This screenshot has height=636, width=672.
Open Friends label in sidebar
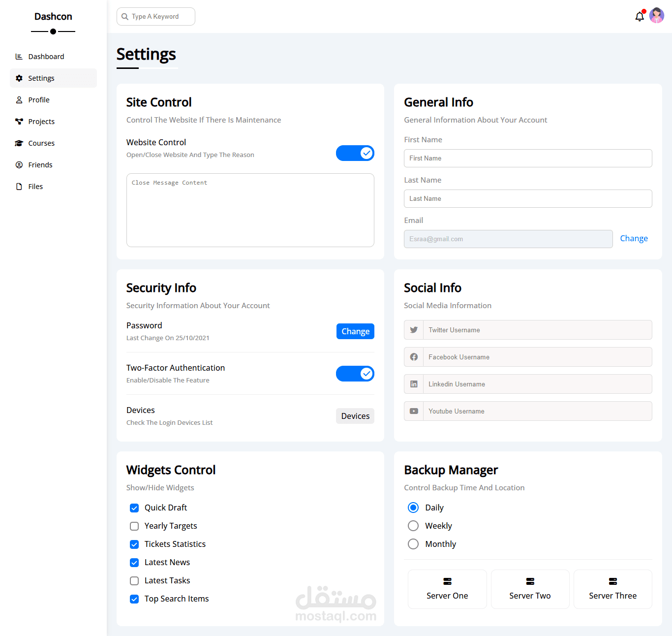click(40, 165)
